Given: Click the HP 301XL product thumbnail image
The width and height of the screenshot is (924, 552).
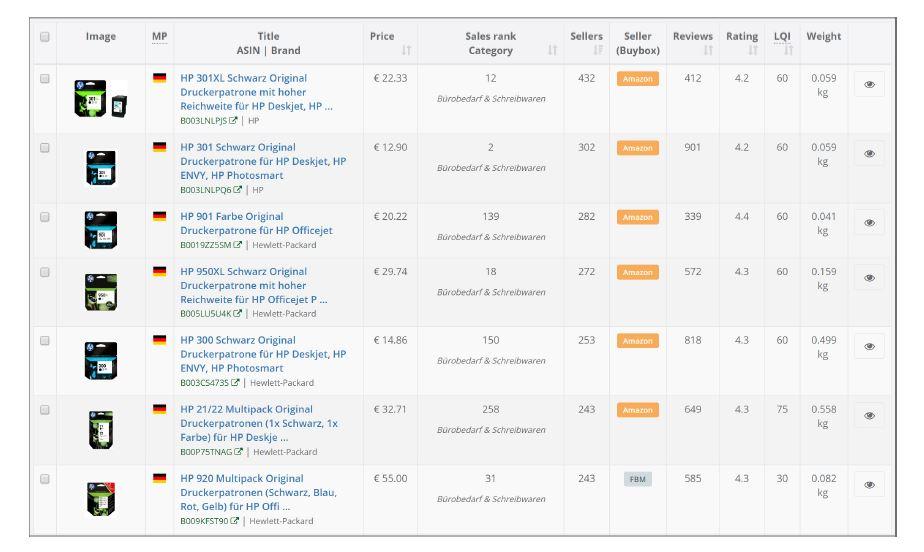Looking at the screenshot, I should [x=101, y=98].
